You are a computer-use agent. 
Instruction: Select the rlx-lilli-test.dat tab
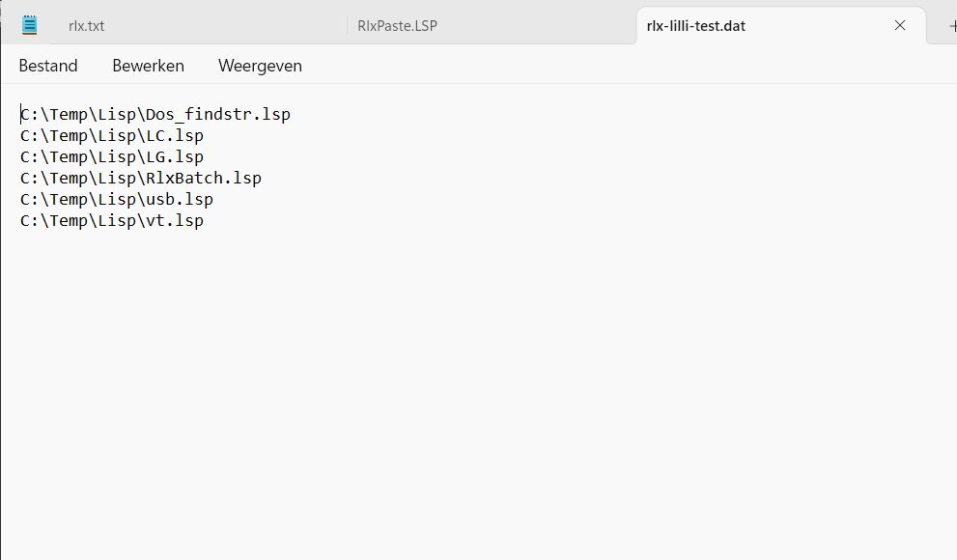pos(695,26)
